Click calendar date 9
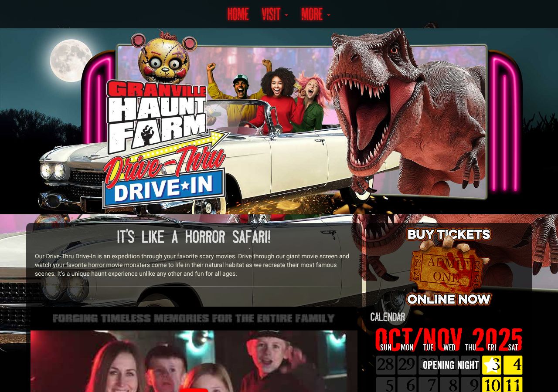Image resolution: width=558 pixels, height=392 pixels. 470,385
